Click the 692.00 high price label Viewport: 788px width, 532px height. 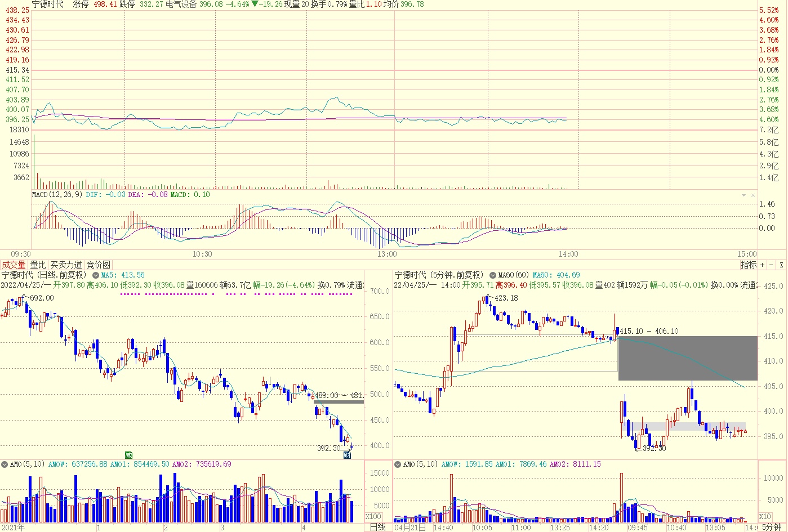[42, 298]
